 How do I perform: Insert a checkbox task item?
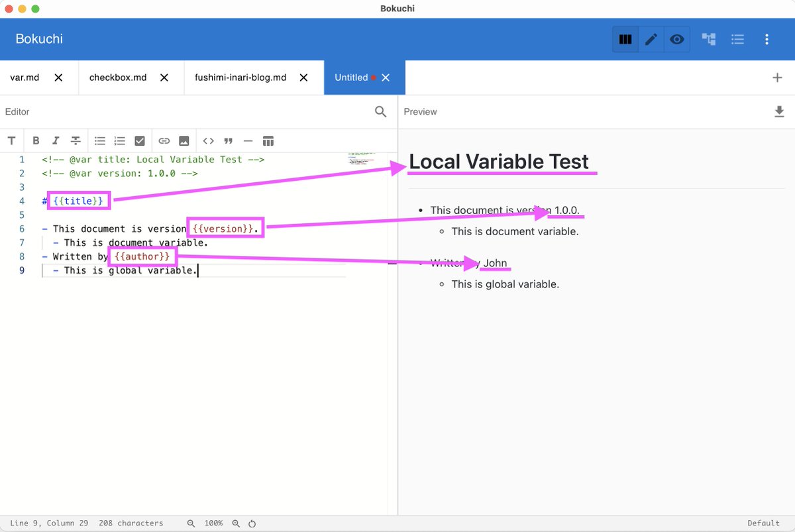tap(140, 140)
